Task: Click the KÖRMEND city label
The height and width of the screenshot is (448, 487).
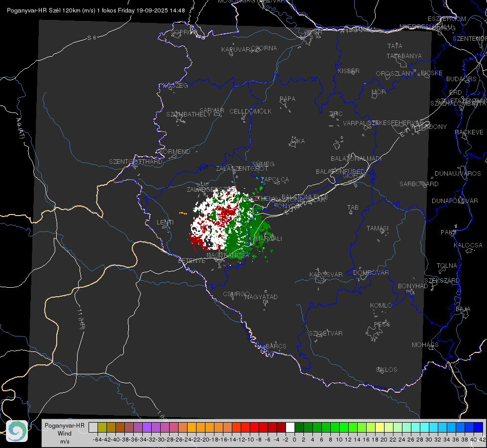Action: (175, 152)
